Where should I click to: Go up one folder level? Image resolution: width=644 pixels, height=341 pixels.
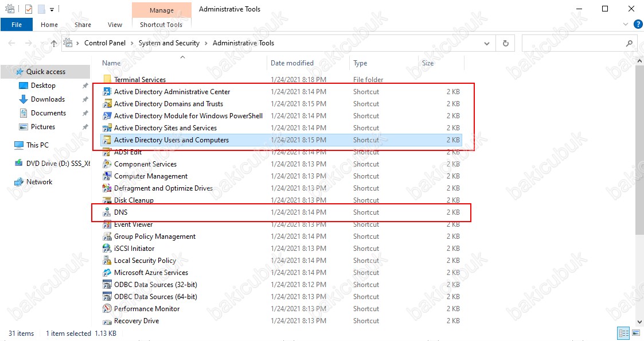coord(54,43)
